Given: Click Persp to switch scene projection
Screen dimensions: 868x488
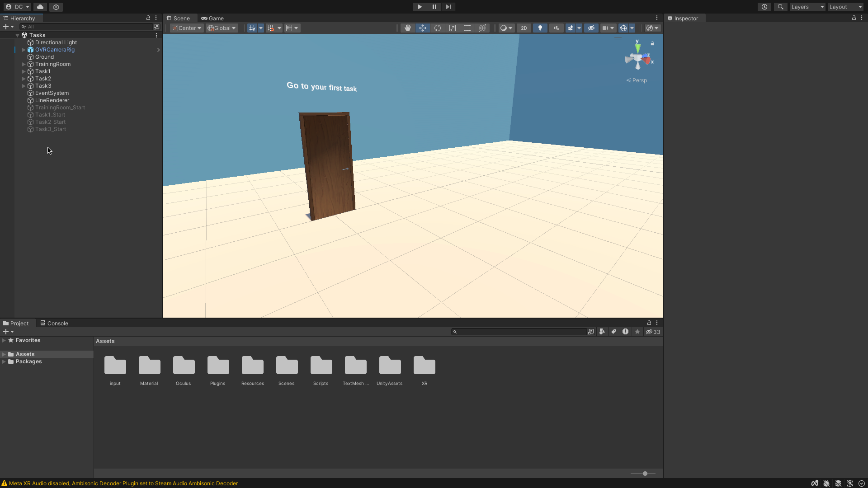Looking at the screenshot, I should click(x=637, y=80).
